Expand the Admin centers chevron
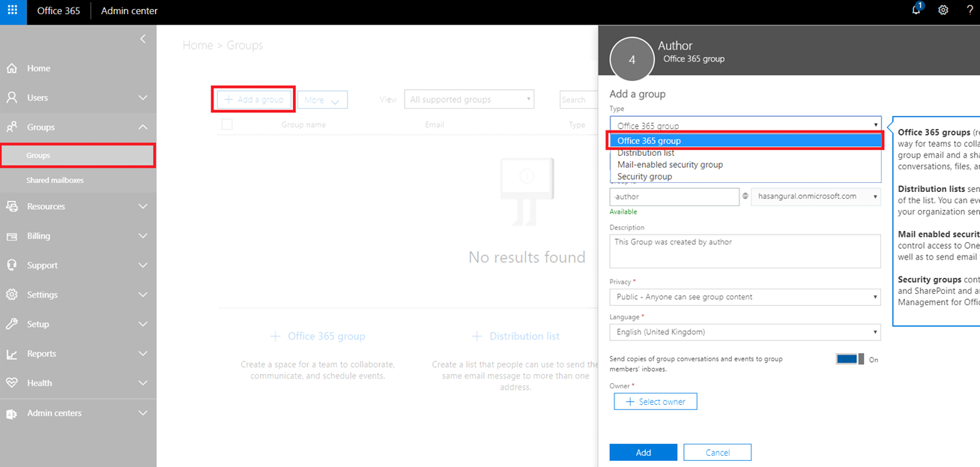Screen dimensions: 980x467 (143, 413)
